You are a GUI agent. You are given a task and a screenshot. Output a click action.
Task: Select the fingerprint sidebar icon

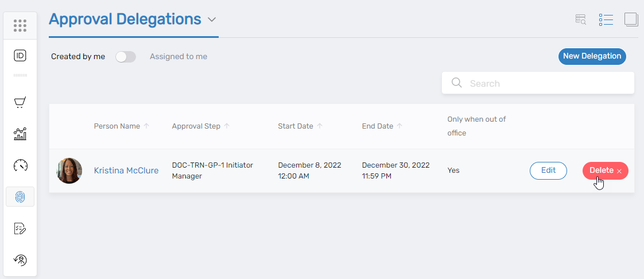(x=20, y=197)
